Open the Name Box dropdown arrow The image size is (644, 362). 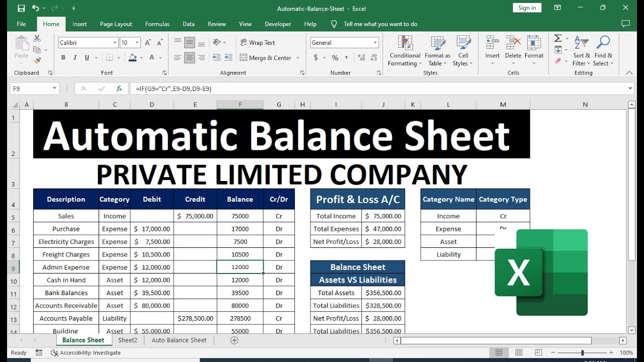pos(54,88)
